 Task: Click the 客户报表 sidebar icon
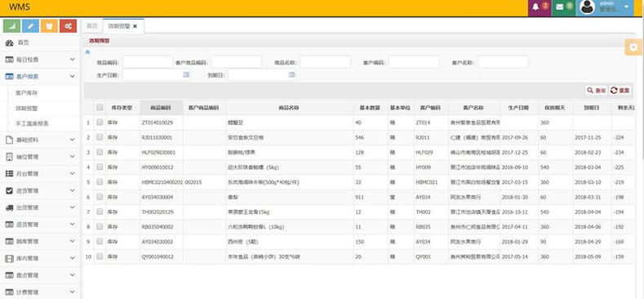coord(9,77)
